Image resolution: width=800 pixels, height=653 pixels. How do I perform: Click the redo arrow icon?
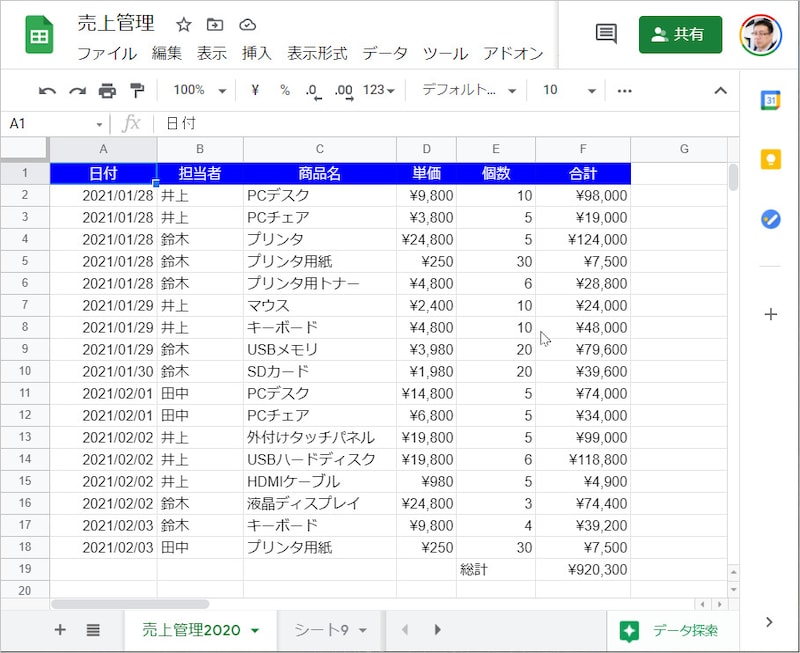tap(77, 91)
